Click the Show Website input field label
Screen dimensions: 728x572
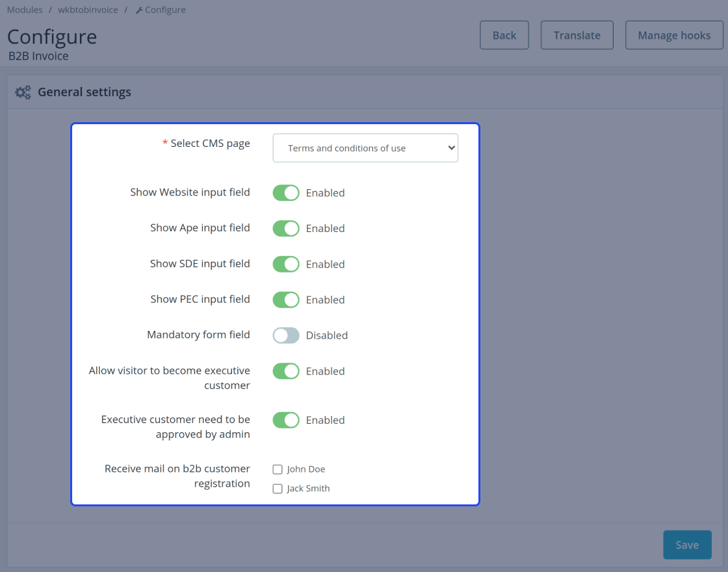click(x=190, y=192)
